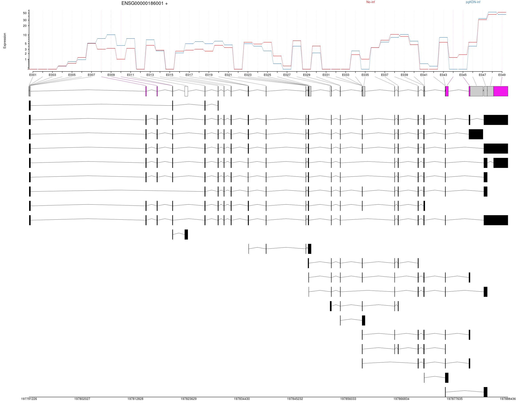Click genomic coordinate 197856033
The height and width of the screenshot is (403, 532).
coord(348,399)
